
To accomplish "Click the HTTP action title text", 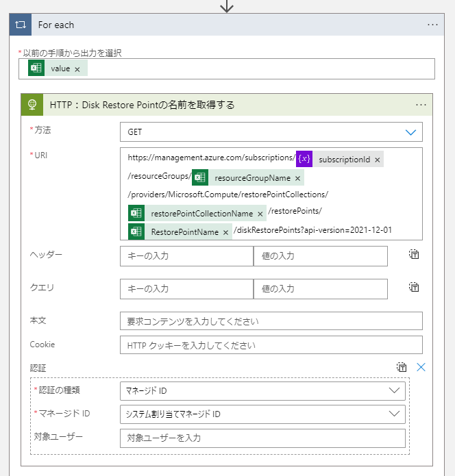I will [x=142, y=105].
